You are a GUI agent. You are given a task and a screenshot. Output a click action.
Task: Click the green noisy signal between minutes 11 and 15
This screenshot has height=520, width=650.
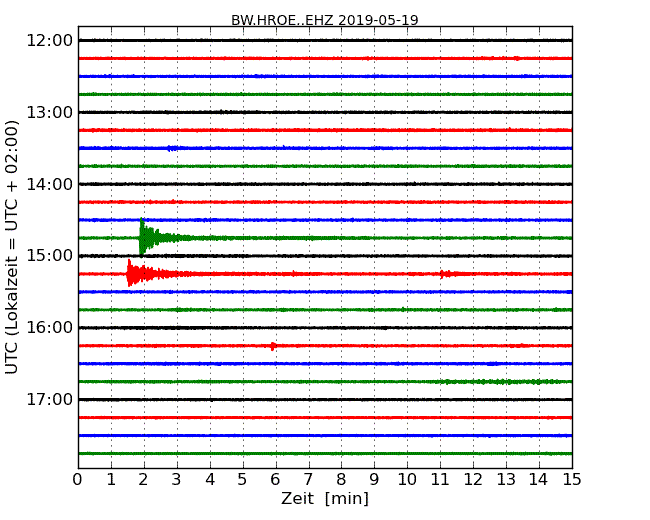click(x=504, y=381)
